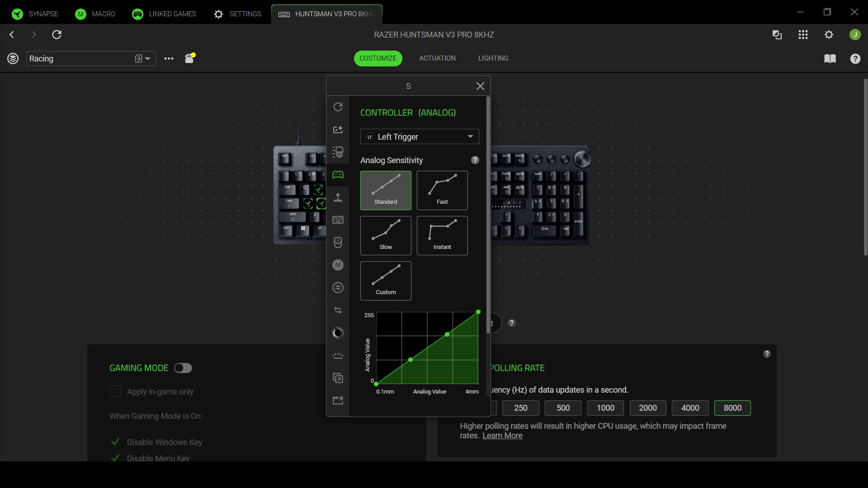Uncheck Disable Windows Key option

tap(115, 442)
